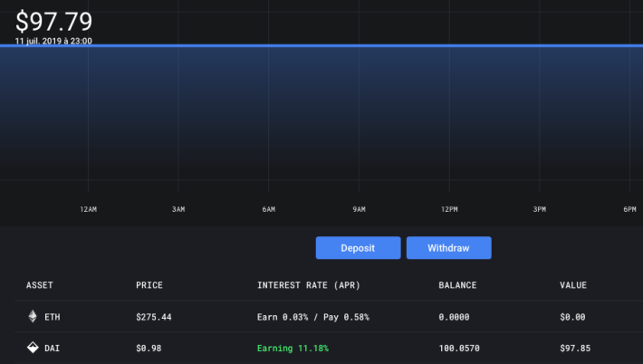The image size is (643, 364).
Task: Click DAI value $97.85
Action: click(x=575, y=348)
